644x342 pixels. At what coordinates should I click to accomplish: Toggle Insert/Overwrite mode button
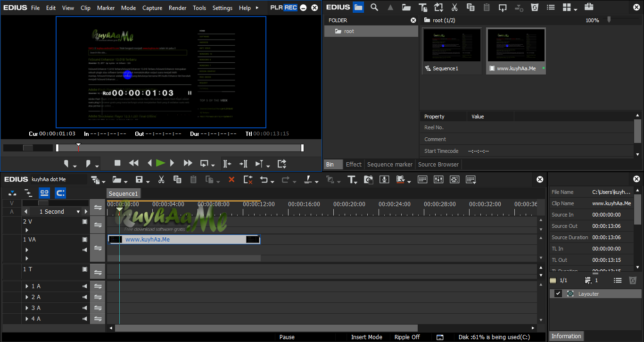coord(12,192)
